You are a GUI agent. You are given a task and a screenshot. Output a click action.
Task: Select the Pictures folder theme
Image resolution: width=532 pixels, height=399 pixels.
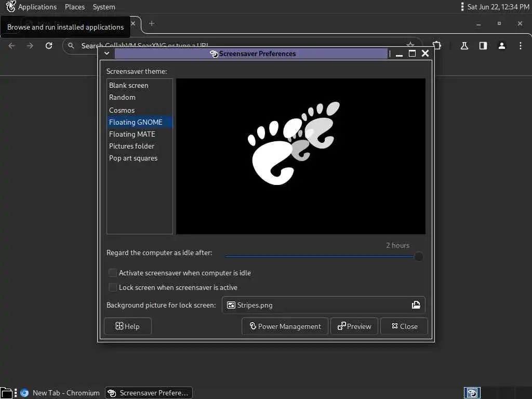click(139, 146)
